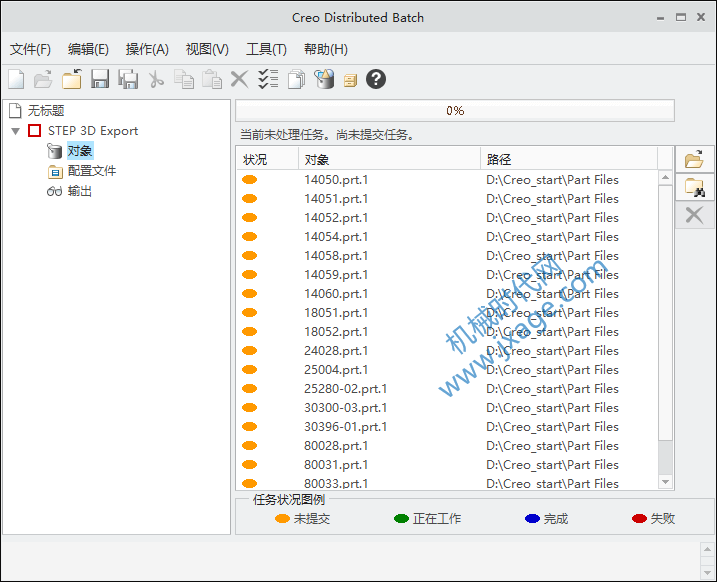Click the New file toolbar icon
The width and height of the screenshot is (717, 582).
16,79
